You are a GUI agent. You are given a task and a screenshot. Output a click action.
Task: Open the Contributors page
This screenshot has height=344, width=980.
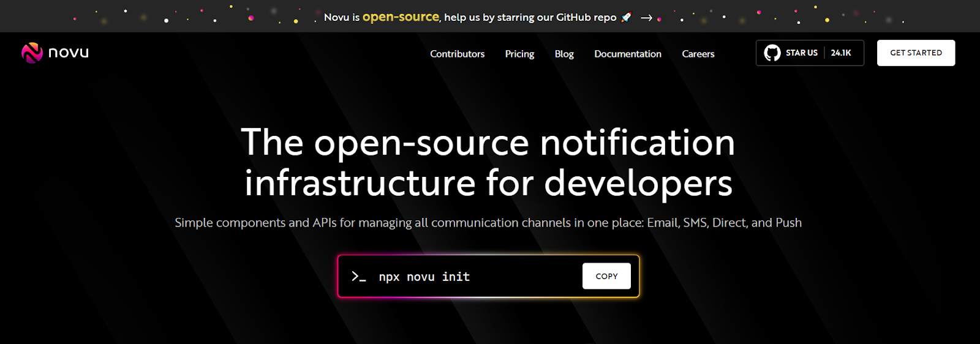click(457, 54)
